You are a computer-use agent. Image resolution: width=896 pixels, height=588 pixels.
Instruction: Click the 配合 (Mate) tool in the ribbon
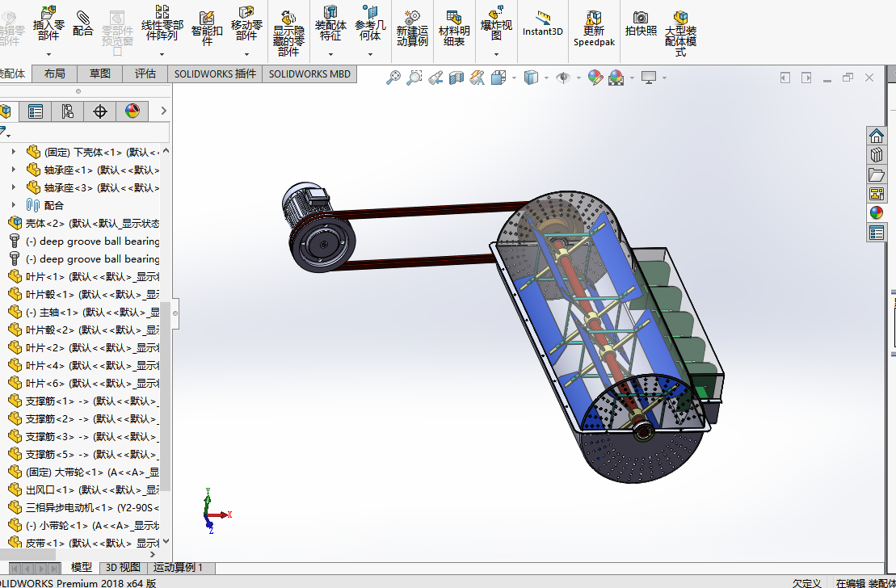point(83,24)
